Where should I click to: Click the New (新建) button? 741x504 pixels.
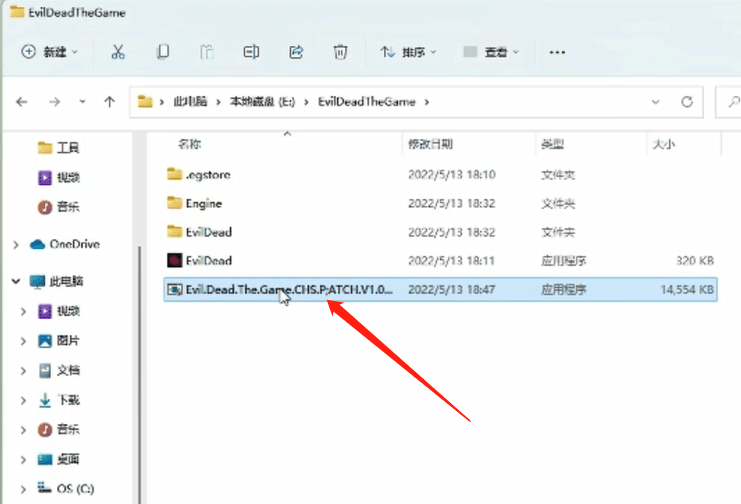click(x=50, y=52)
